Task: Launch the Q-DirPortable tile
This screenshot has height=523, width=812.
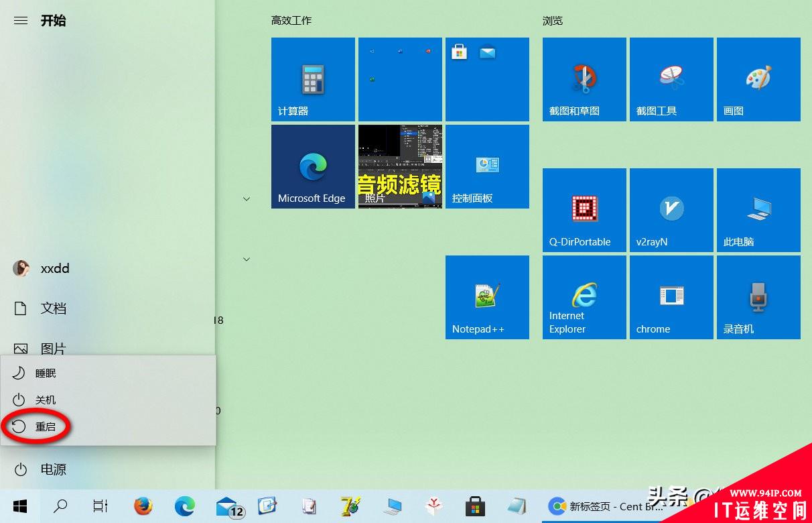Action: click(x=584, y=210)
